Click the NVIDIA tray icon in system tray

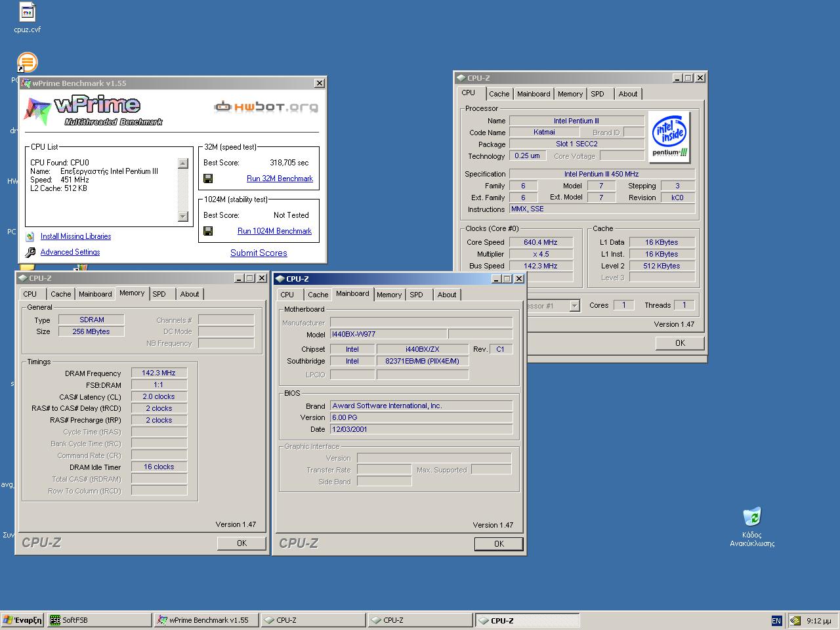795,620
